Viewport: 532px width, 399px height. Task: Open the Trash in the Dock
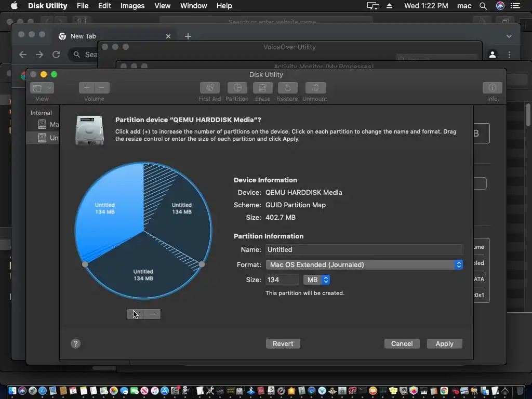[520, 391]
